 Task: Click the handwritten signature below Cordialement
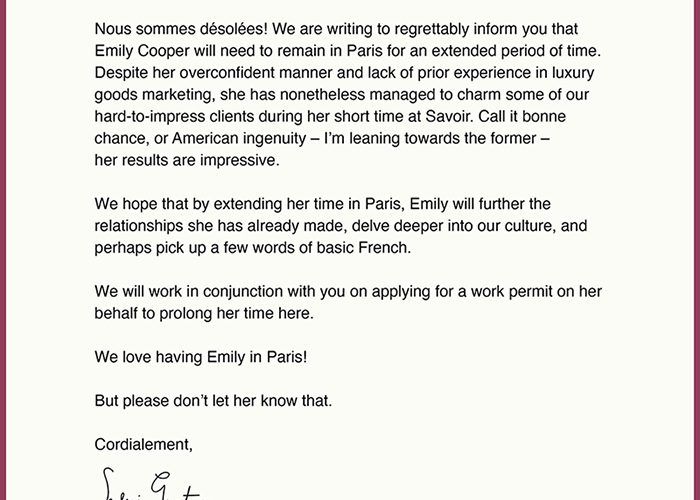click(x=150, y=484)
